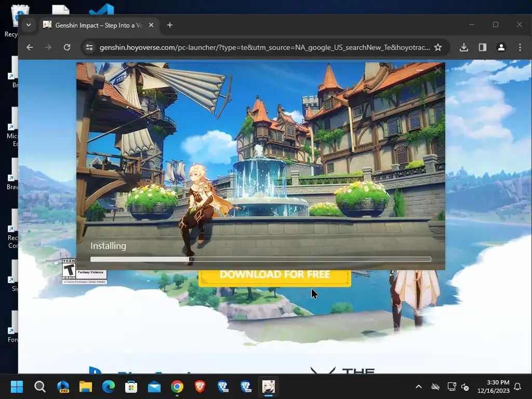Go back using the browser back arrow
This screenshot has width=532, height=399.
point(30,47)
